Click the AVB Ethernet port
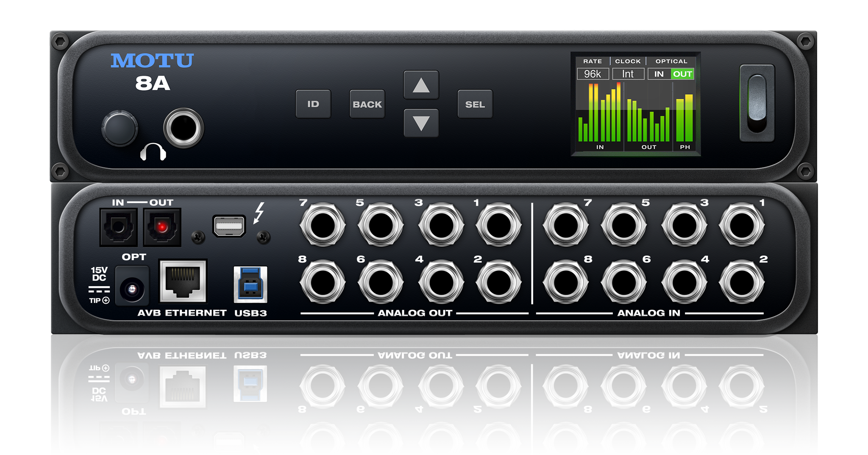Image resolution: width=868 pixels, height=455 pixels. coord(183,281)
